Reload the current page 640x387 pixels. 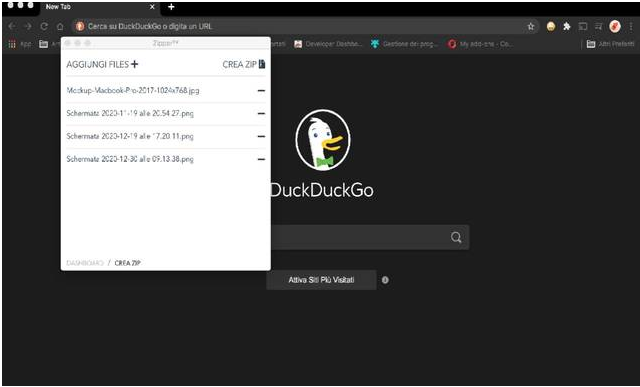click(x=44, y=27)
